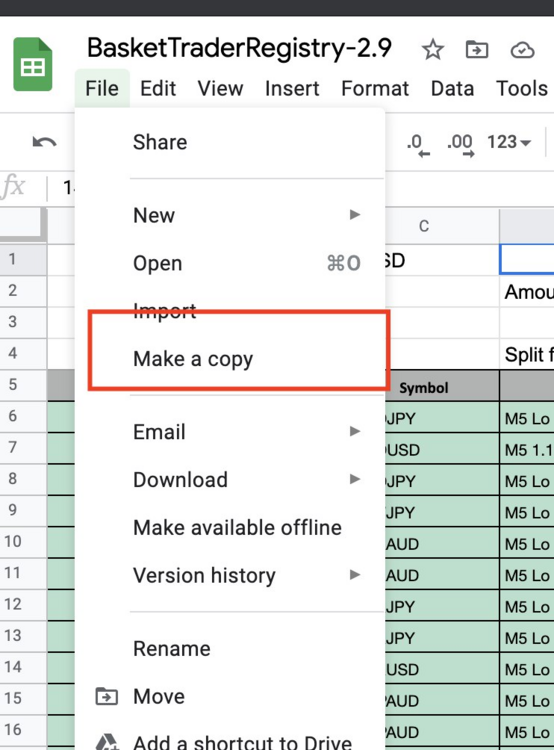Open the 123 number format dropdown

[509, 142]
